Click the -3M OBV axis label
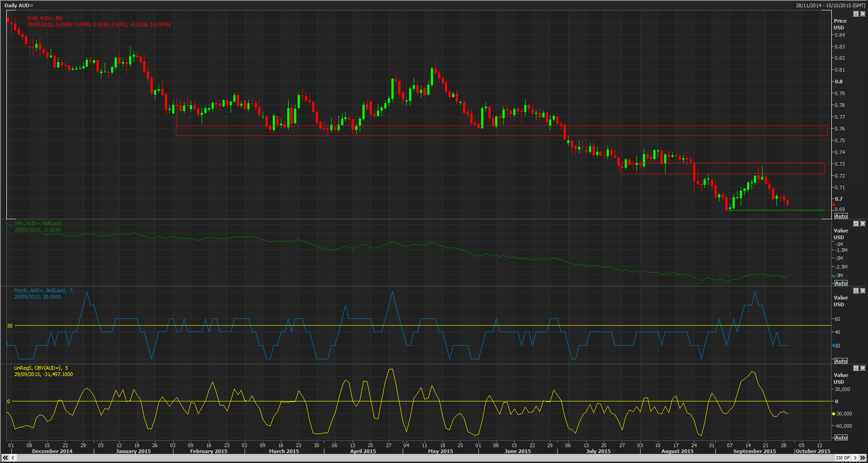The image size is (868, 463). [839, 275]
